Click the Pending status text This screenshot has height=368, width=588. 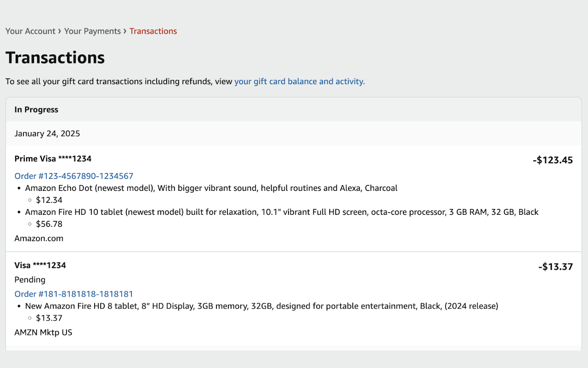point(30,280)
